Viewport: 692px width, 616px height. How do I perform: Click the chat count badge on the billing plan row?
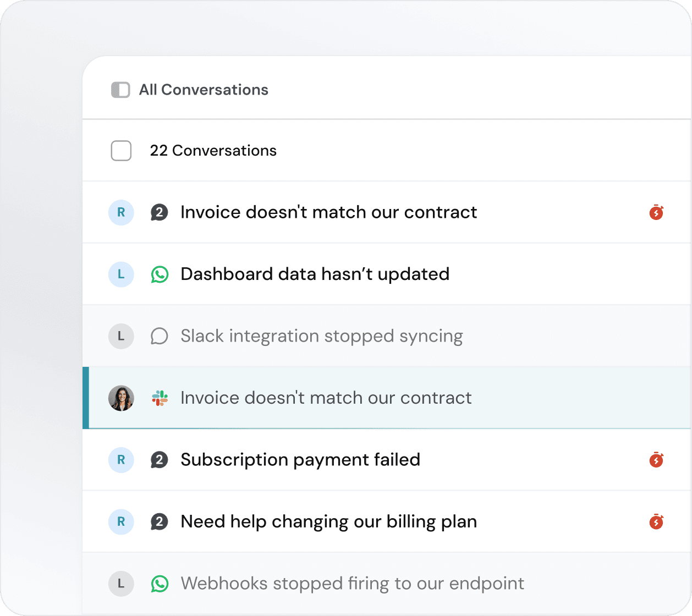(x=160, y=521)
